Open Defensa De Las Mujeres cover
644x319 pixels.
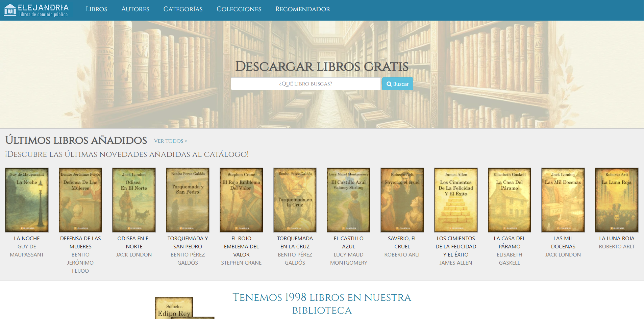tap(80, 200)
